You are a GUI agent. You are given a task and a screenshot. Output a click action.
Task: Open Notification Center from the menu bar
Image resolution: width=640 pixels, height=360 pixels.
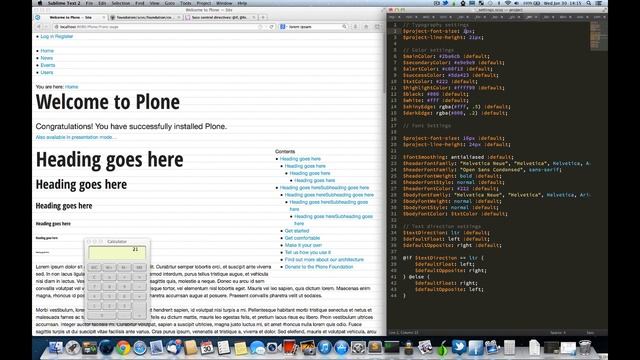pos(599,3)
